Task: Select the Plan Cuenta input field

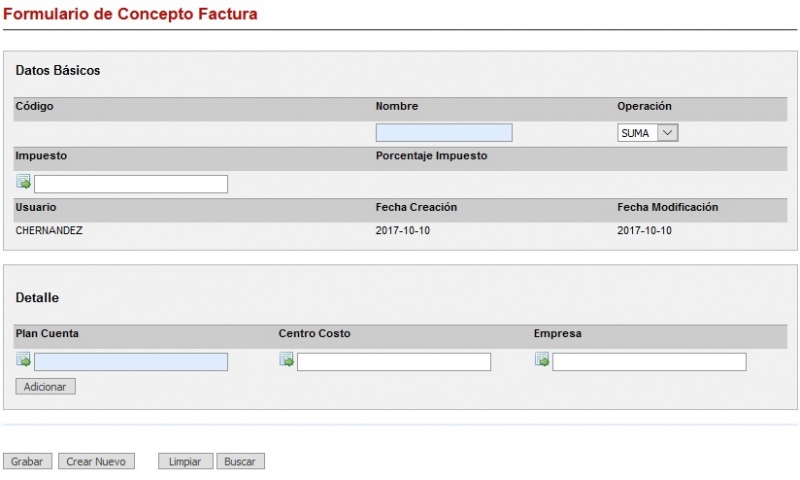Action: [x=131, y=362]
